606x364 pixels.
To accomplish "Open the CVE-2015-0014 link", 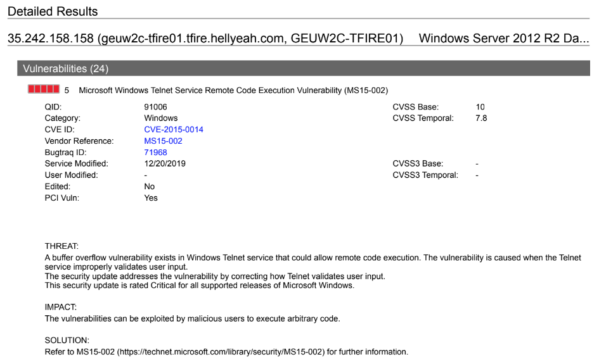I will tap(174, 130).
